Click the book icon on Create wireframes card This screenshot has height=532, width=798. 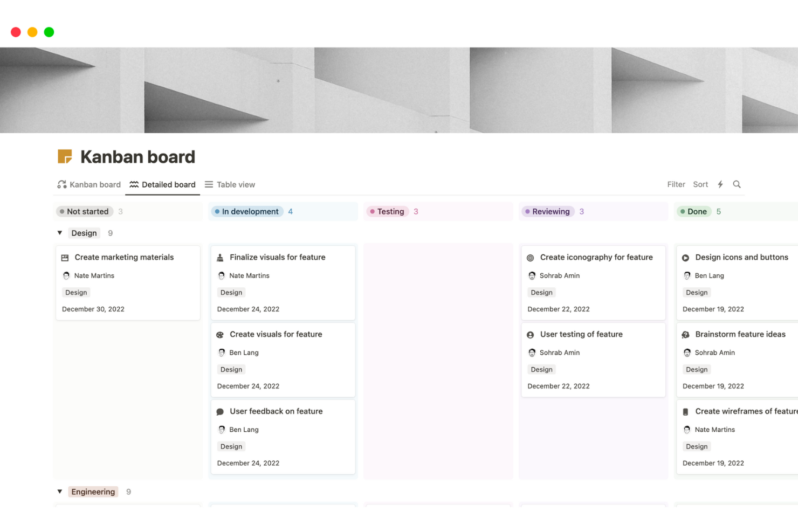click(686, 411)
